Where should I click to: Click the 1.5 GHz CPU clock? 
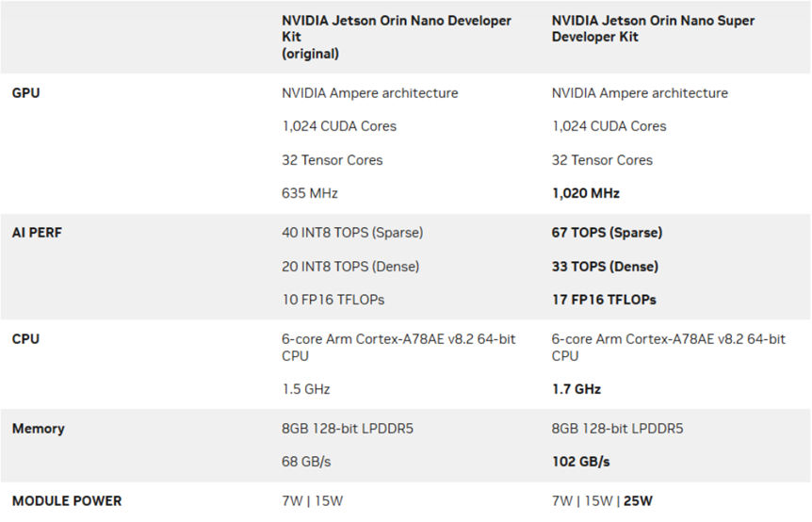306,389
